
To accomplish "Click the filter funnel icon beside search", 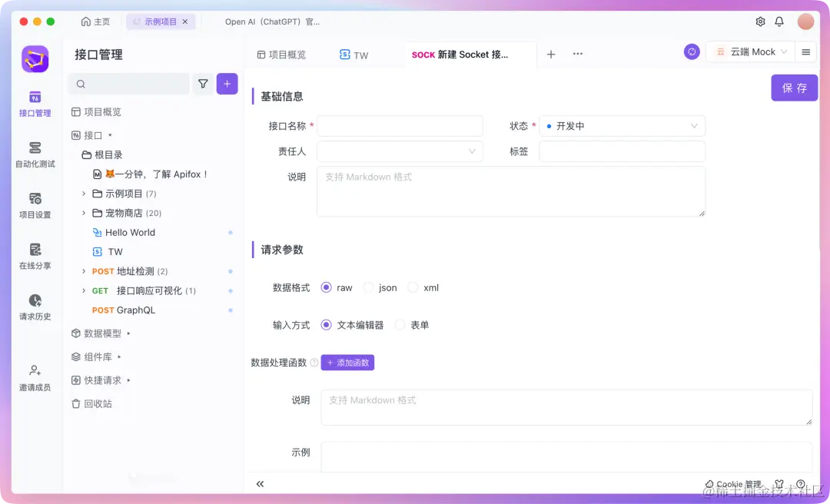I will (203, 83).
